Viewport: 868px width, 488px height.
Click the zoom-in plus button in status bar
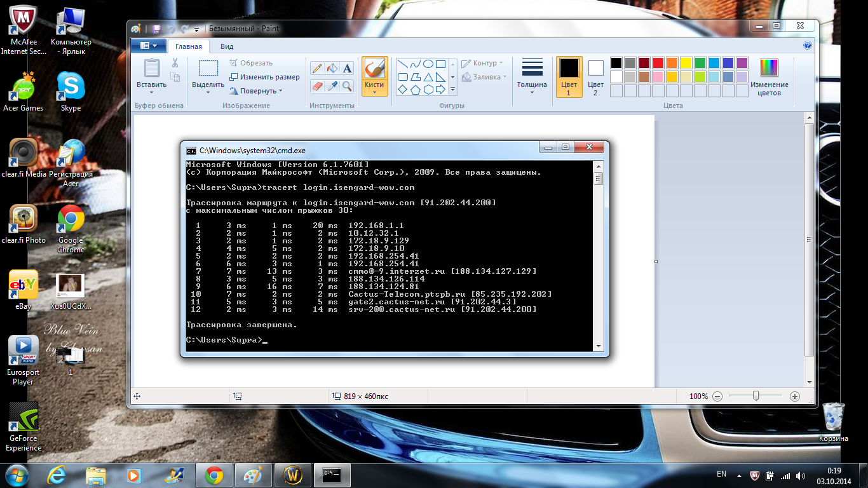794,396
